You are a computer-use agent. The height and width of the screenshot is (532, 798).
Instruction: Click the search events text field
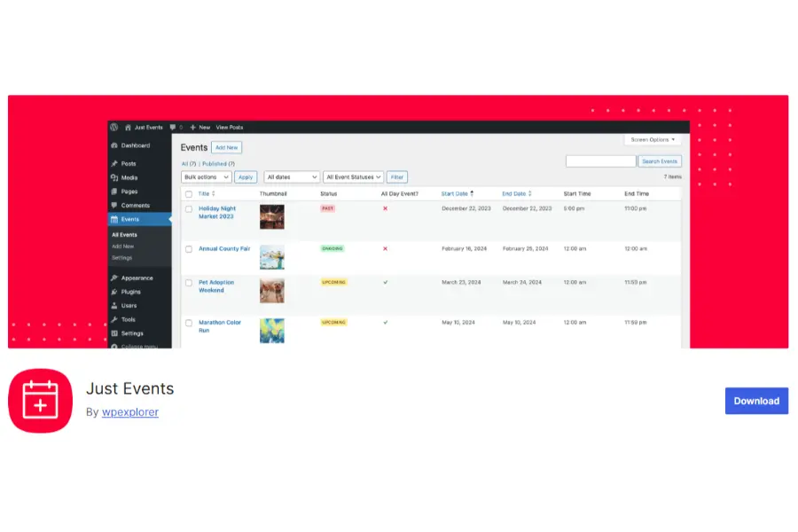tap(601, 161)
